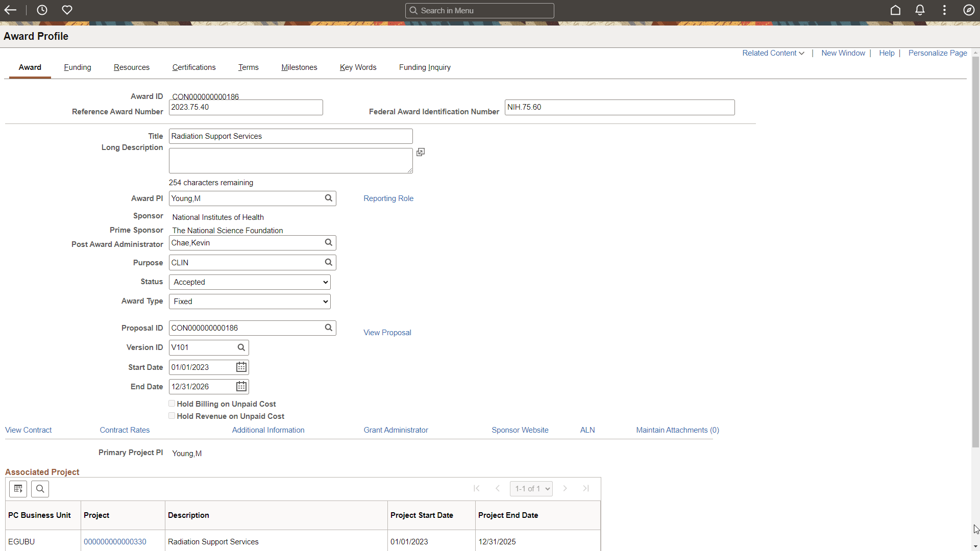Enable Hold Revenue on Unpaid Cost

tap(171, 416)
